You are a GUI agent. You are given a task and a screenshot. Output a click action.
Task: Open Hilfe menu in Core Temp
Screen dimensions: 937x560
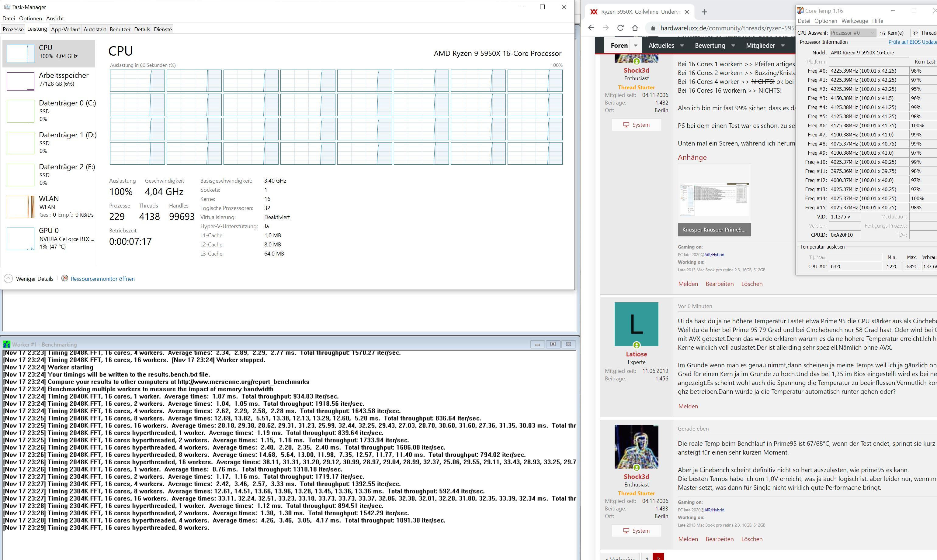[x=877, y=21]
